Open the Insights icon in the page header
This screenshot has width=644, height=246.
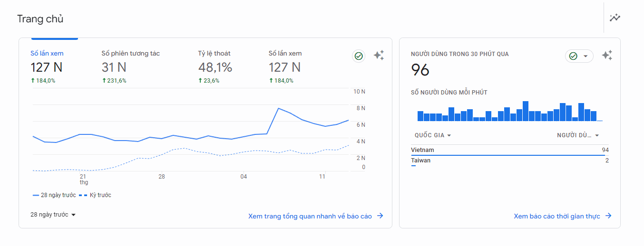coord(615,18)
